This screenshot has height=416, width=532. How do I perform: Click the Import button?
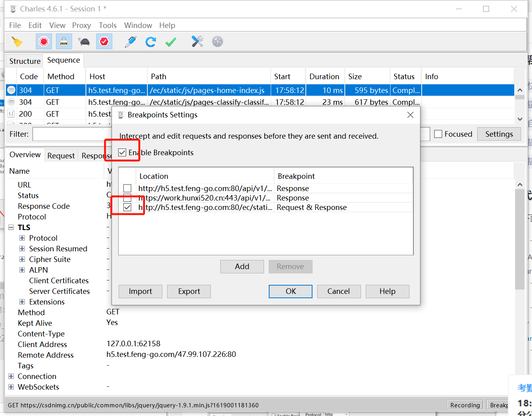140,291
